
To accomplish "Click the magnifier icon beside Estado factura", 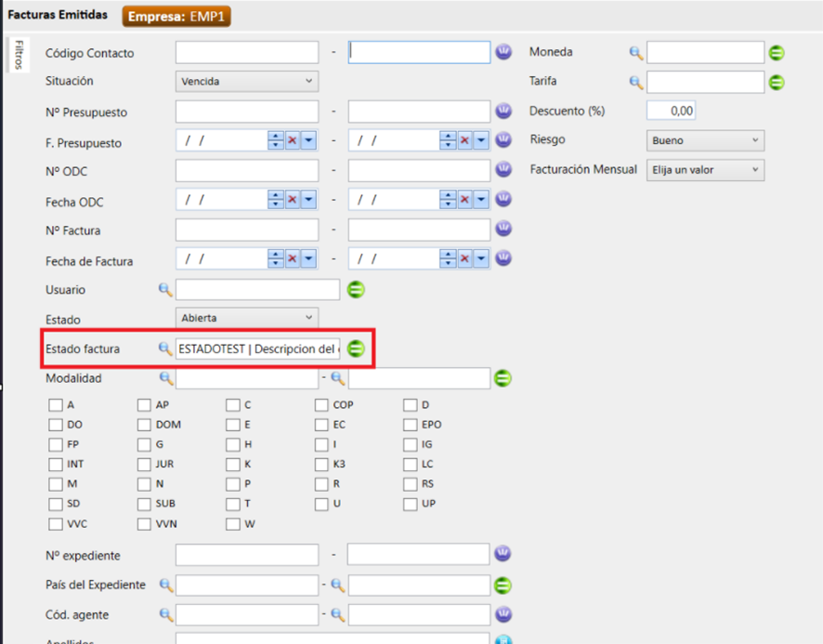I will [x=165, y=348].
